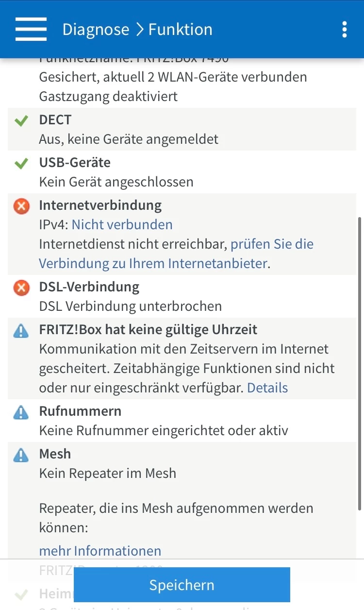Click the red error icon beside DSL-Verbindung
The image size is (364, 610).
(21, 288)
